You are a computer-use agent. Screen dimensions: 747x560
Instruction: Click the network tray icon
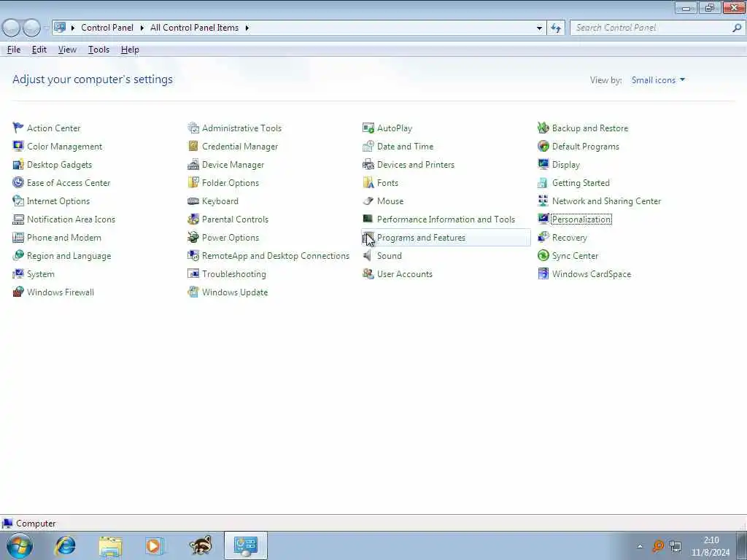(676, 546)
